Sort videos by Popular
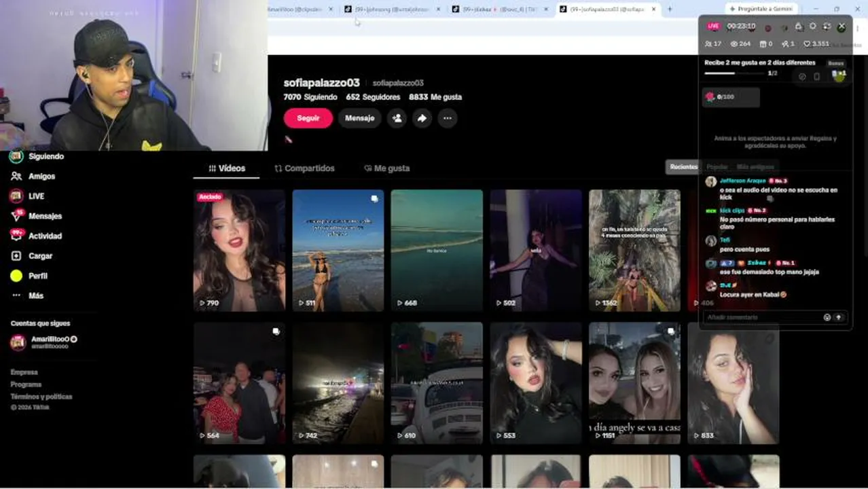The image size is (868, 489). coord(717,166)
